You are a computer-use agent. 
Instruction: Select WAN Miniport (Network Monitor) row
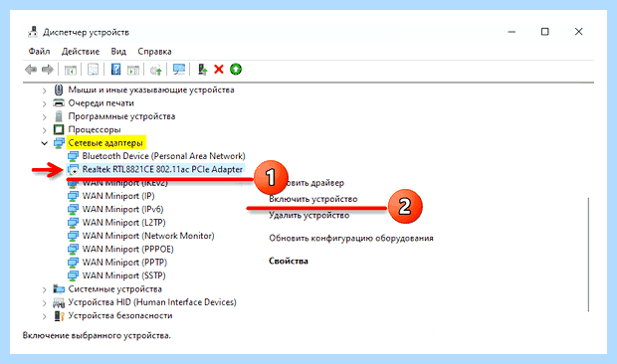point(148,236)
